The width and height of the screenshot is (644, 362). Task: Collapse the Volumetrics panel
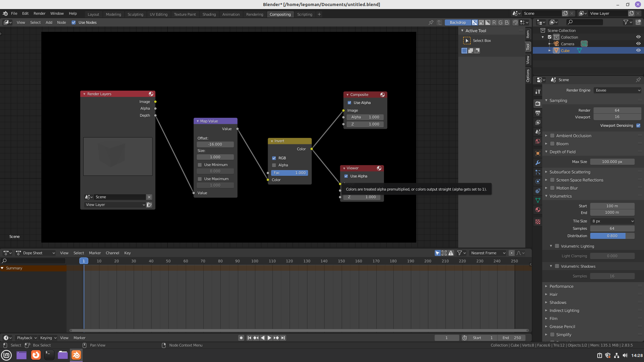546,196
